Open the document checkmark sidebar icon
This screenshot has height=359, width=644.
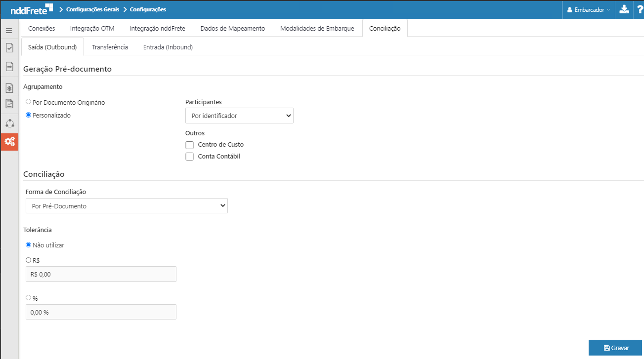(9, 48)
